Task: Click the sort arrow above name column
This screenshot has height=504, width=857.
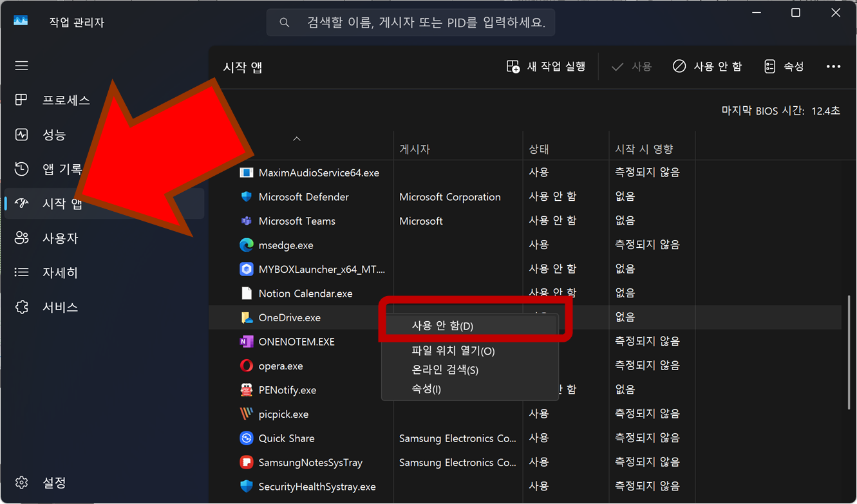Action: click(297, 138)
